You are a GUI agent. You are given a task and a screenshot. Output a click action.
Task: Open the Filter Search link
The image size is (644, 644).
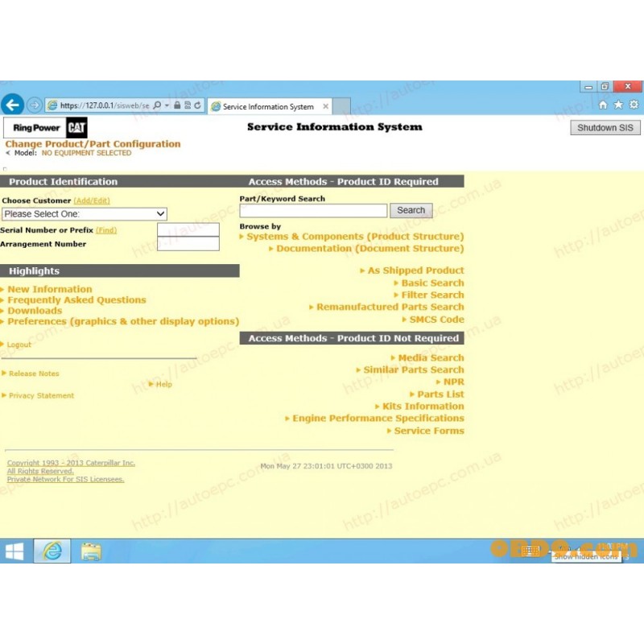(x=432, y=295)
